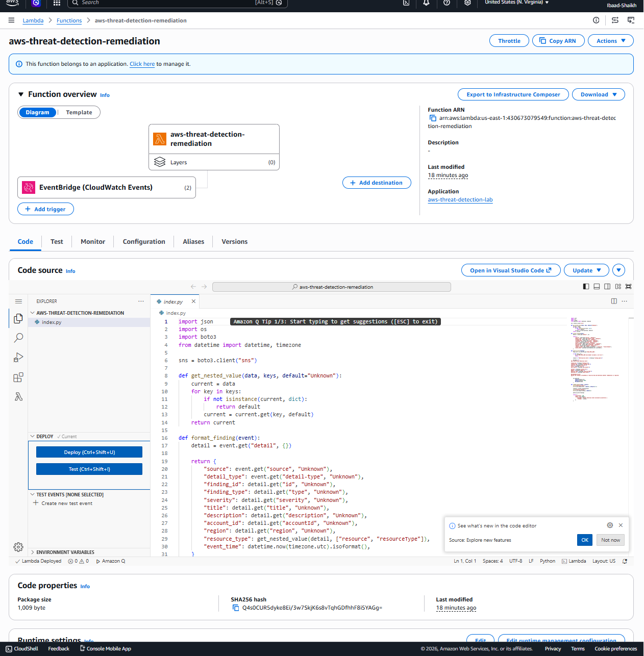The height and width of the screenshot is (656, 644).
Task: Copy the SHA256 hash value
Action: click(x=236, y=608)
